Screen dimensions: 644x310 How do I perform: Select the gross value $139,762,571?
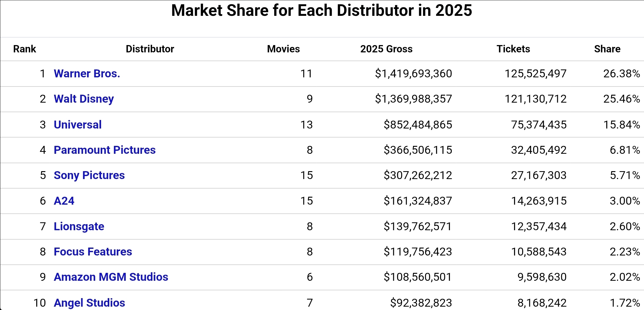418,227
